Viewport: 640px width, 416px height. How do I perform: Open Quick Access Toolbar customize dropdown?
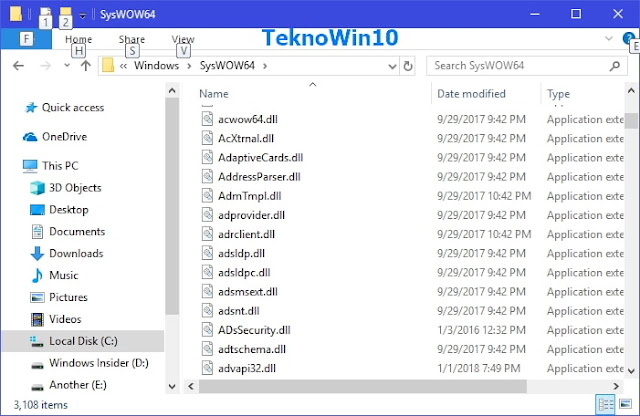coord(82,15)
